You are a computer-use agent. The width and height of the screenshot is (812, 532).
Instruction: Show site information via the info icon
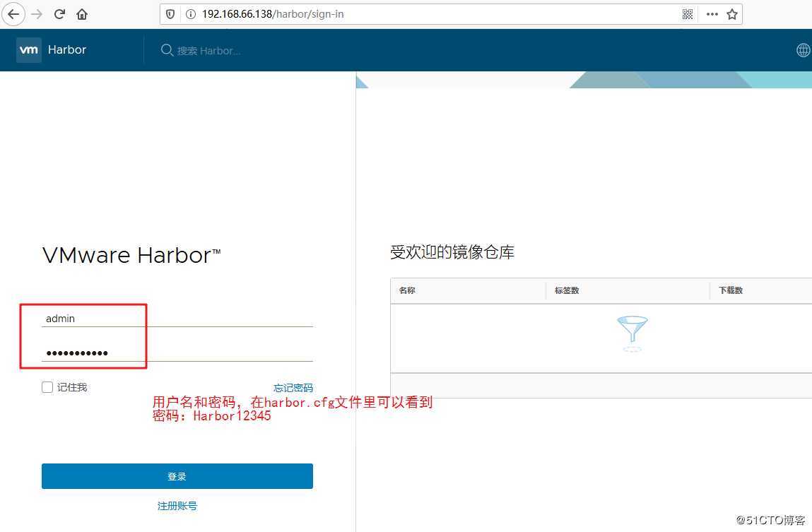pos(191,14)
